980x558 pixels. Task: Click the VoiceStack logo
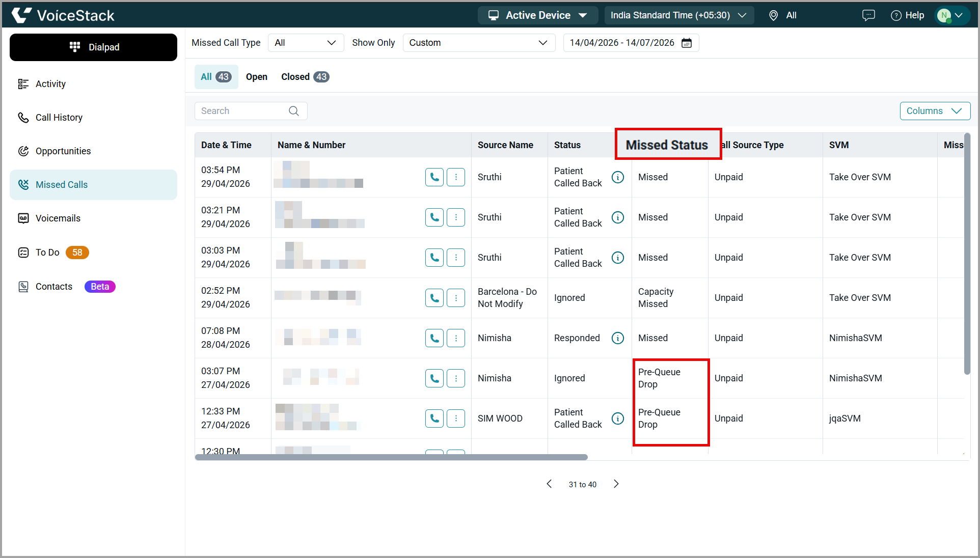63,15
